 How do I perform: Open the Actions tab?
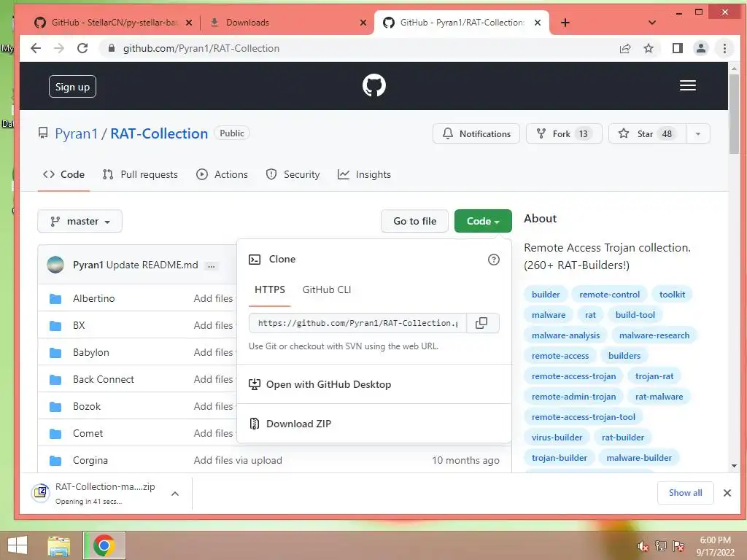pos(222,175)
